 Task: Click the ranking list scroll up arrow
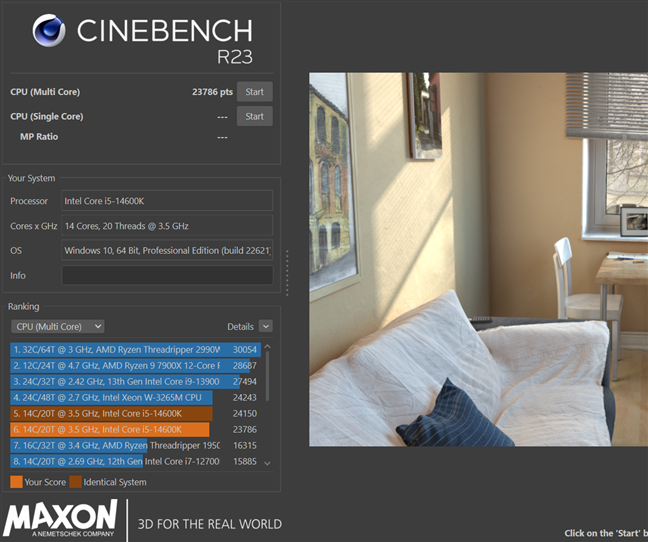tap(267, 346)
